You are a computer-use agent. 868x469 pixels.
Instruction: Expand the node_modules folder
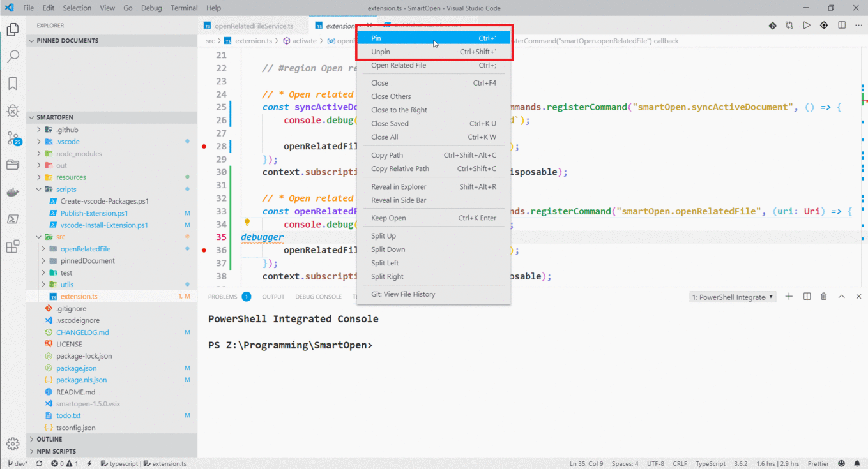pyautogui.click(x=39, y=153)
